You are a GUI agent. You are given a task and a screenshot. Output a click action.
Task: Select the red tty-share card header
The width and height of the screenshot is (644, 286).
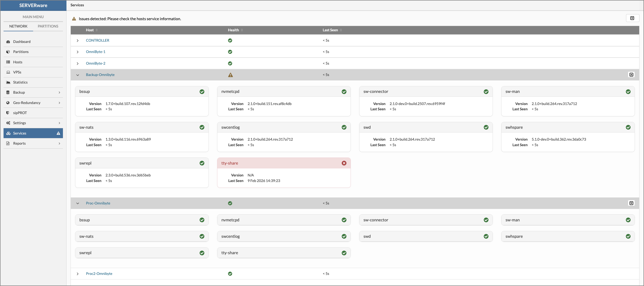pos(284,163)
